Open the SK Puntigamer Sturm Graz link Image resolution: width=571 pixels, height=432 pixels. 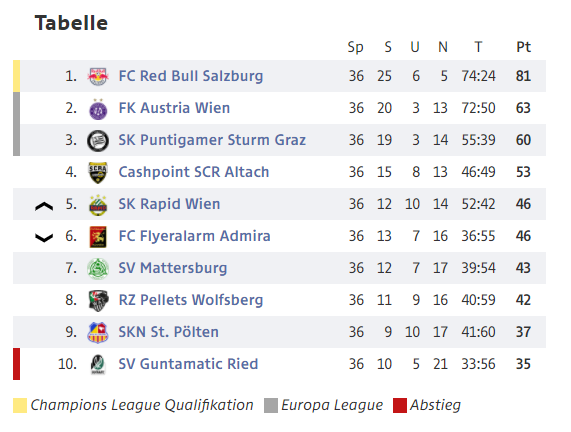coord(212,140)
